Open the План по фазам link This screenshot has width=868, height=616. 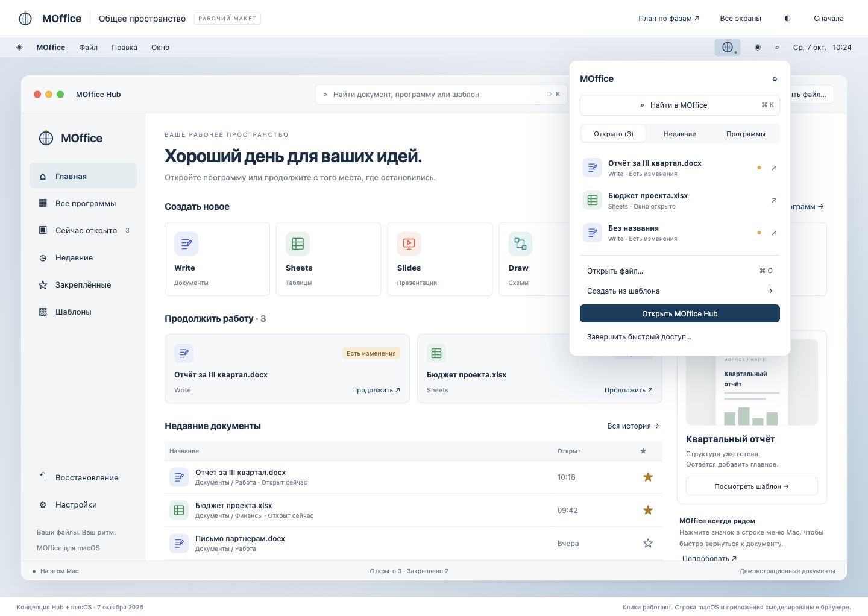(669, 19)
